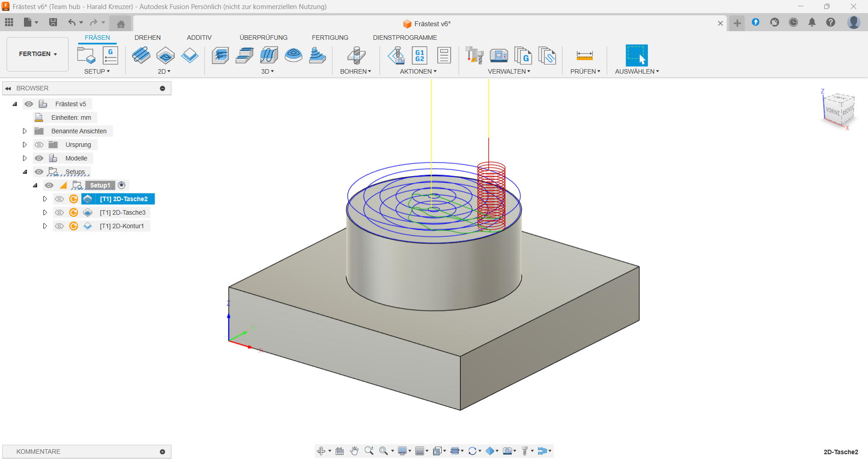
Task: Select the Pan hand tool
Action: (354, 451)
